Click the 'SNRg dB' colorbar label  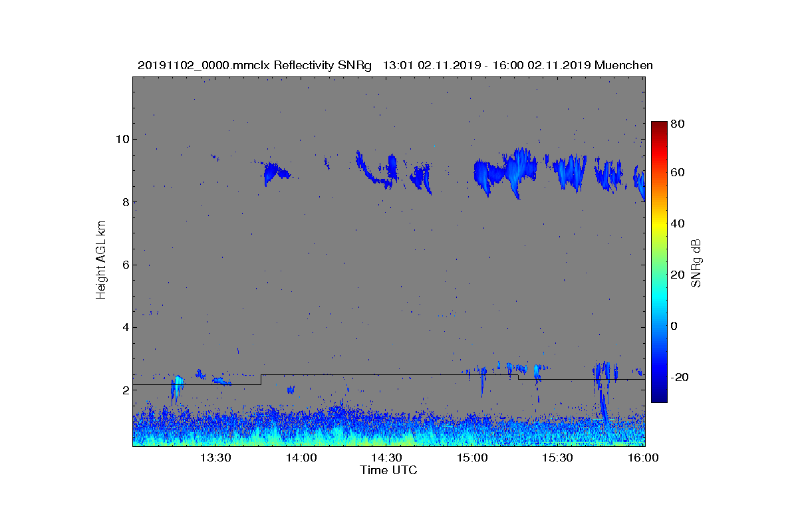point(696,263)
